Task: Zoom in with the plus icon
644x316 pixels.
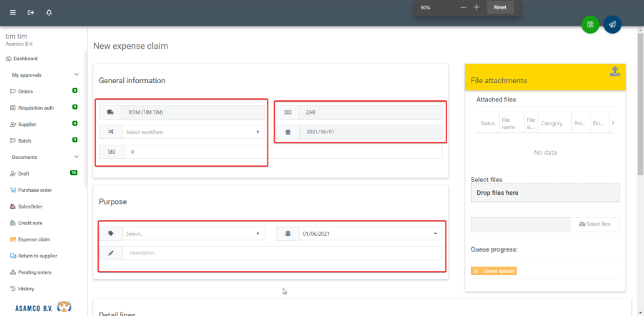Action: [x=477, y=7]
